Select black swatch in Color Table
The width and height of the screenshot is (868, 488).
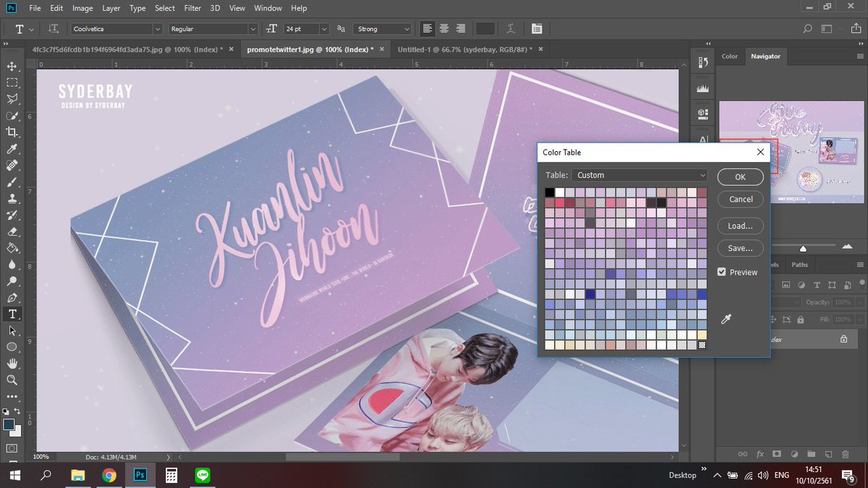click(x=550, y=192)
